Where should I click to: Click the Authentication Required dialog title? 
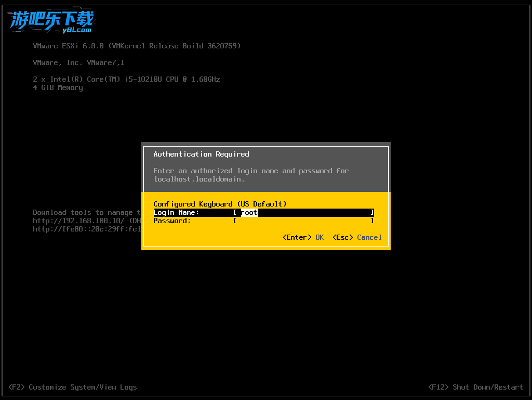tap(201, 154)
